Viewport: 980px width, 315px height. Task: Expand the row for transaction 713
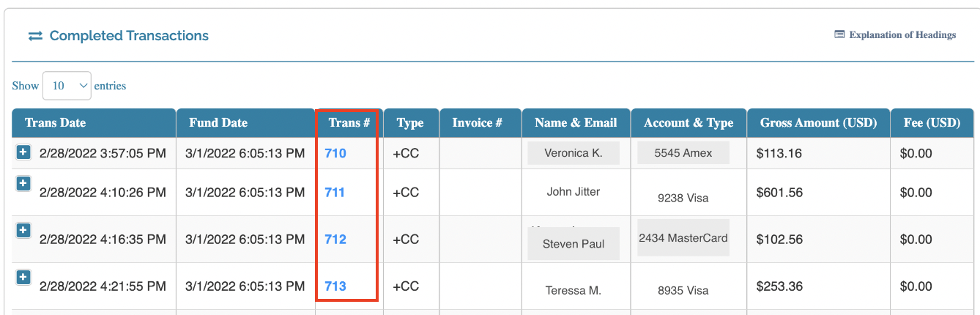tap(23, 277)
